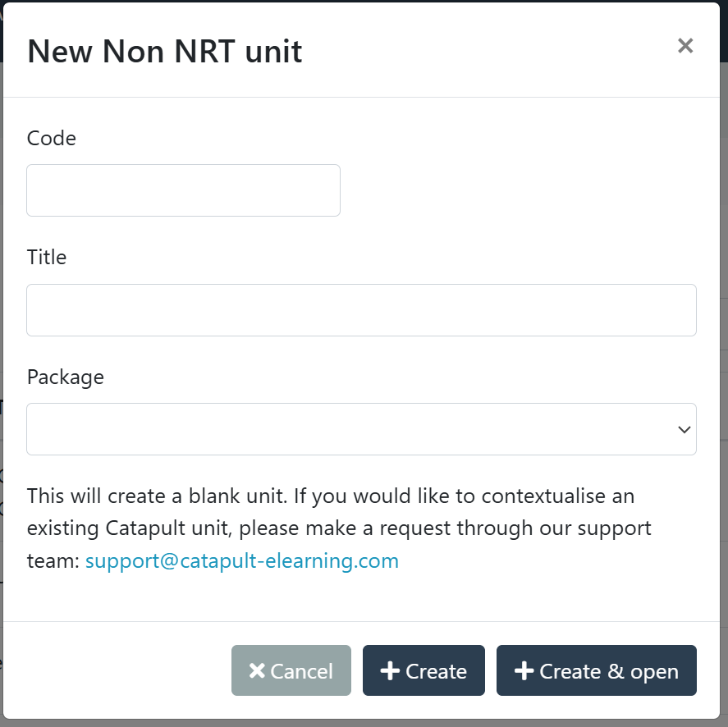Click the X icon inside Cancel button
728x727 pixels.
tap(257, 671)
